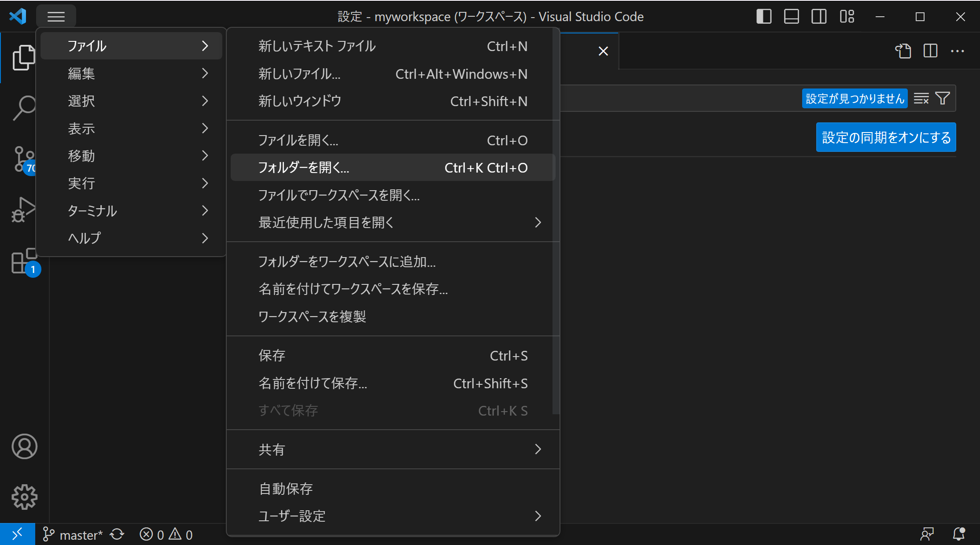Click the Visual Studio Code logo

[x=18, y=17]
